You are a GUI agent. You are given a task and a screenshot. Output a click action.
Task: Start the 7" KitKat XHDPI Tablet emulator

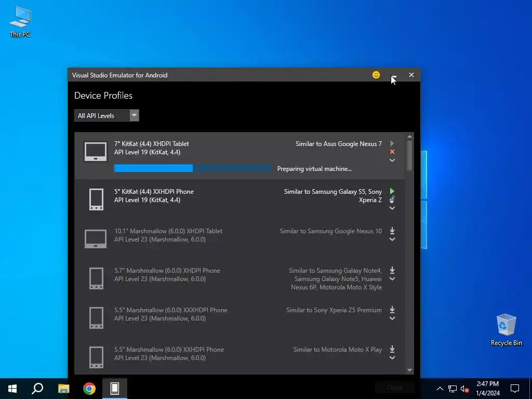[x=392, y=143]
